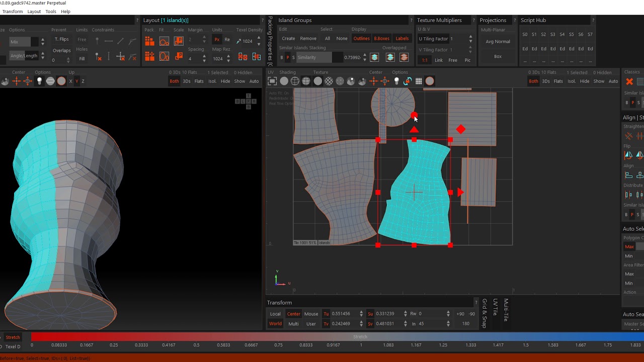This screenshot has height=362, width=644.
Task: Click the Similarity slider
Action: [x=319, y=57]
